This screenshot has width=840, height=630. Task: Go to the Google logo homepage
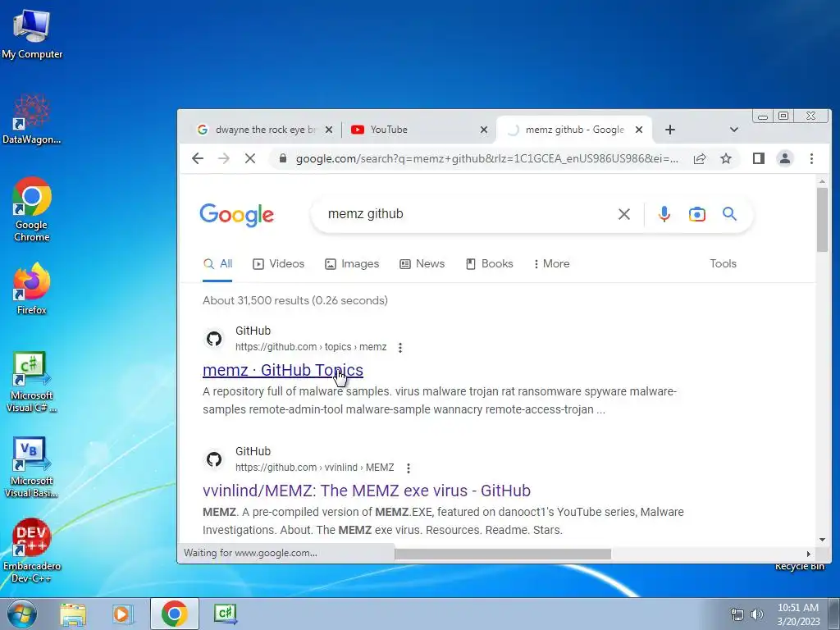237,215
